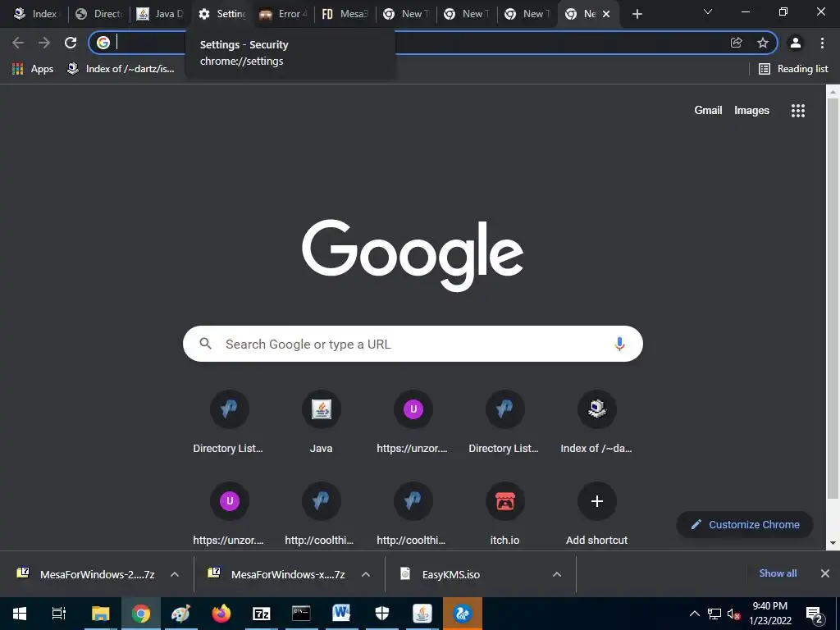Open Windows Start menu
The height and width of the screenshot is (630, 840).
(x=20, y=614)
